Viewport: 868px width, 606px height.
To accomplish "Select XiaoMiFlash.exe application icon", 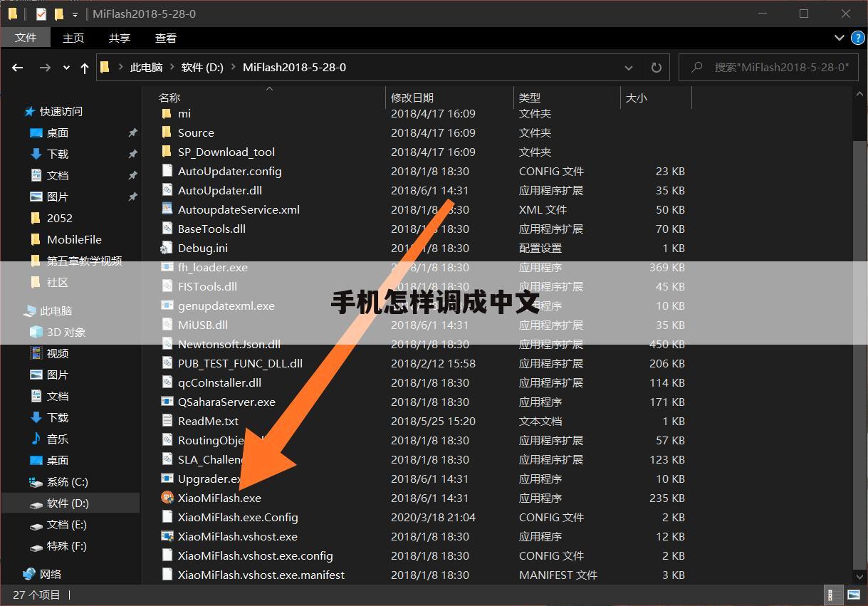I will [x=167, y=498].
